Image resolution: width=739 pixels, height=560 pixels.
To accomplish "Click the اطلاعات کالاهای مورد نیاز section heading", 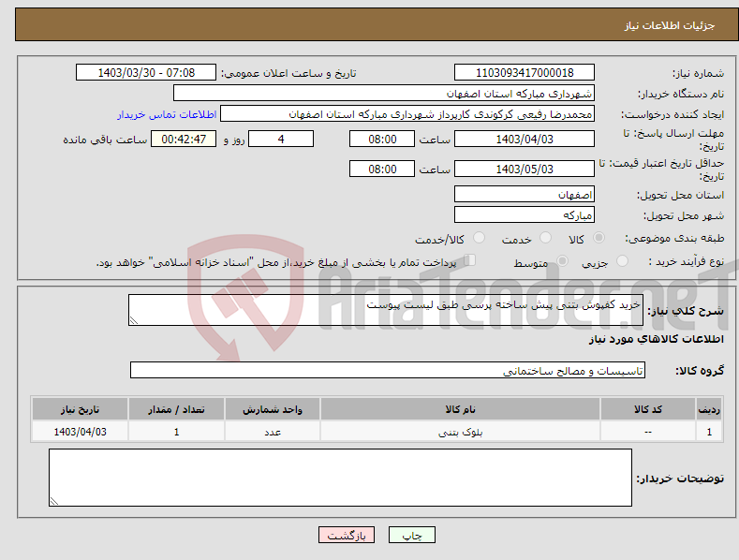I will [x=656, y=339].
